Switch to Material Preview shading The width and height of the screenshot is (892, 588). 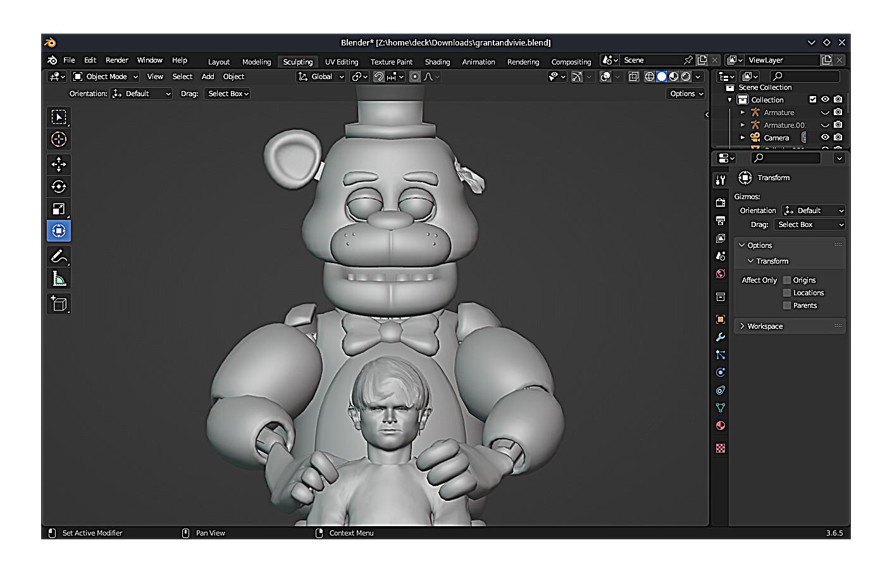point(674,77)
